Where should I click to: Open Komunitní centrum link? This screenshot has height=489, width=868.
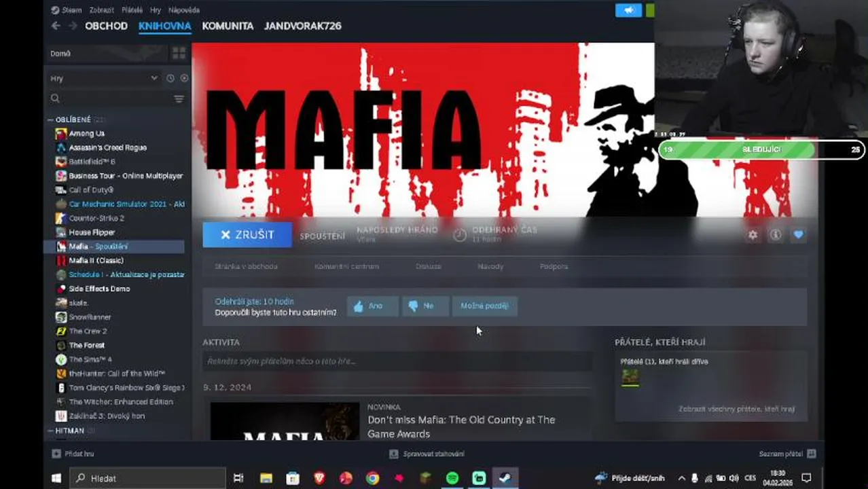pos(346,266)
